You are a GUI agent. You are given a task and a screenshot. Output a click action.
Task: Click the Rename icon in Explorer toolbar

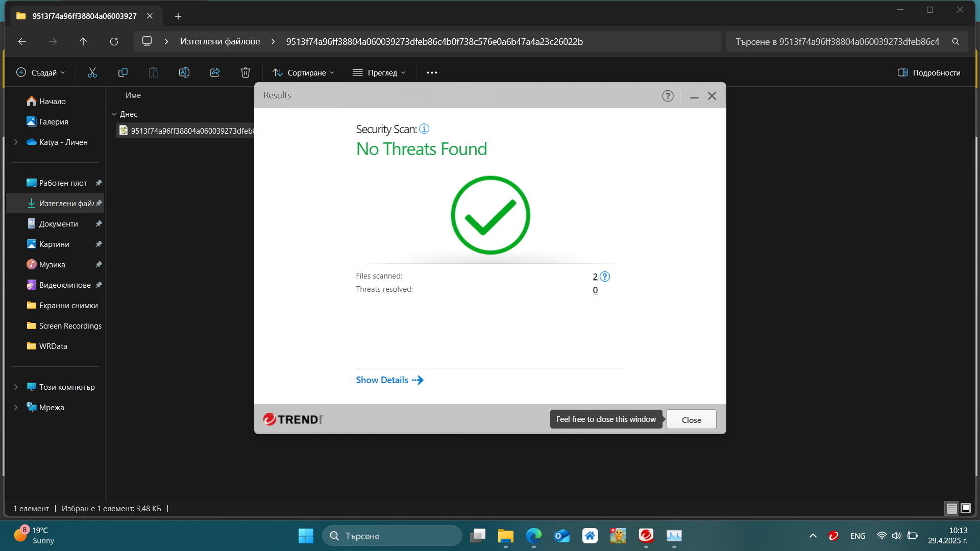(x=184, y=72)
